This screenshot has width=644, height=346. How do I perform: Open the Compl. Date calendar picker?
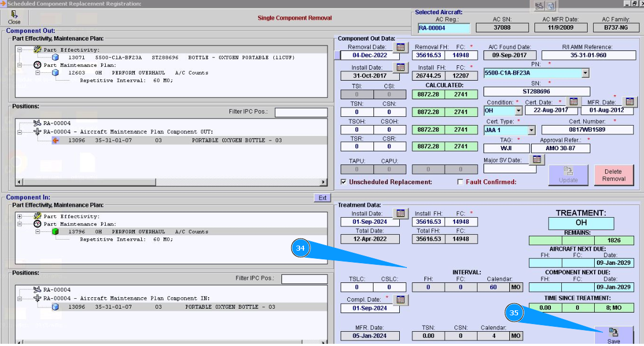pyautogui.click(x=401, y=299)
